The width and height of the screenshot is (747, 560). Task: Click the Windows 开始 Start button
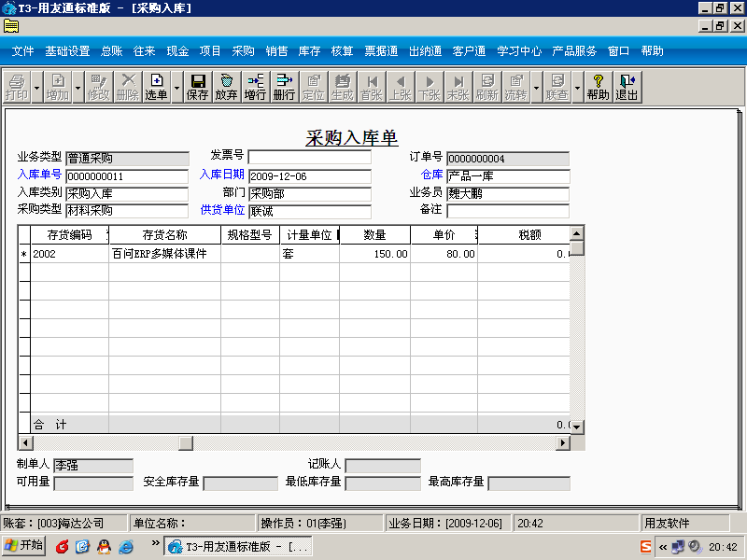[x=24, y=546]
